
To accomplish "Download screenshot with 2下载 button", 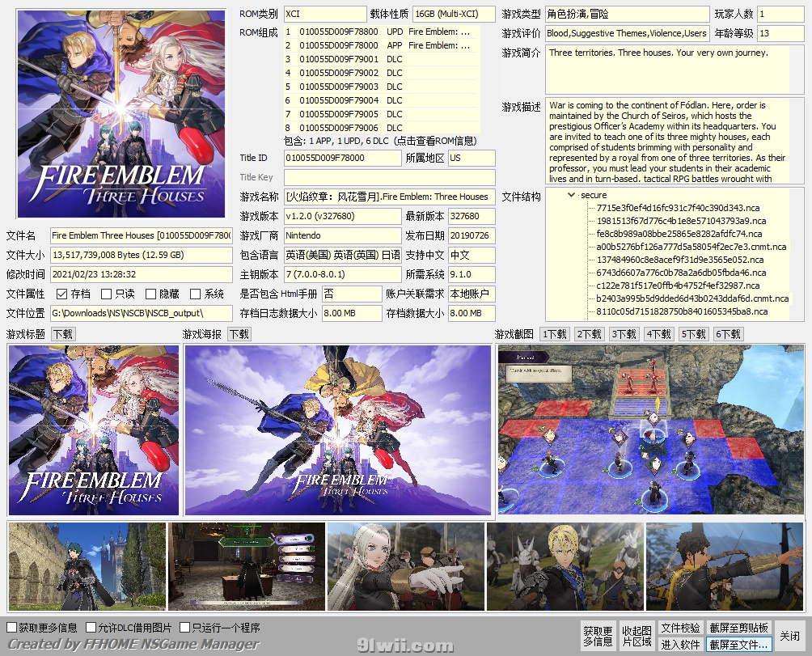I will (x=590, y=335).
